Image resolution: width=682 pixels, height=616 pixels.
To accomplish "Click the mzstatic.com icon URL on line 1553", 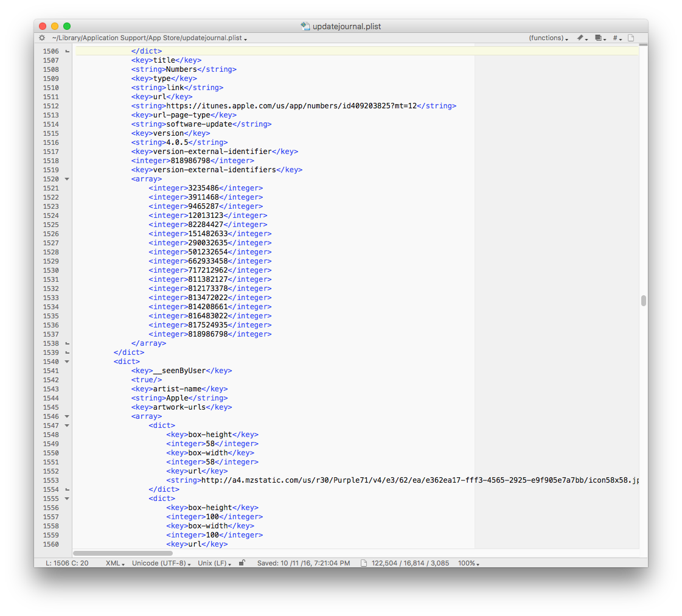I will coord(420,480).
